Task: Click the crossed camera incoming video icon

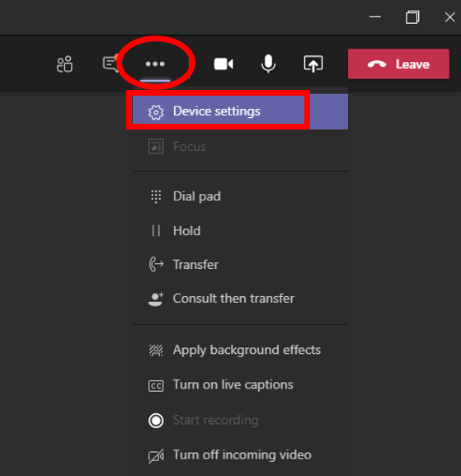Action: pos(156,456)
